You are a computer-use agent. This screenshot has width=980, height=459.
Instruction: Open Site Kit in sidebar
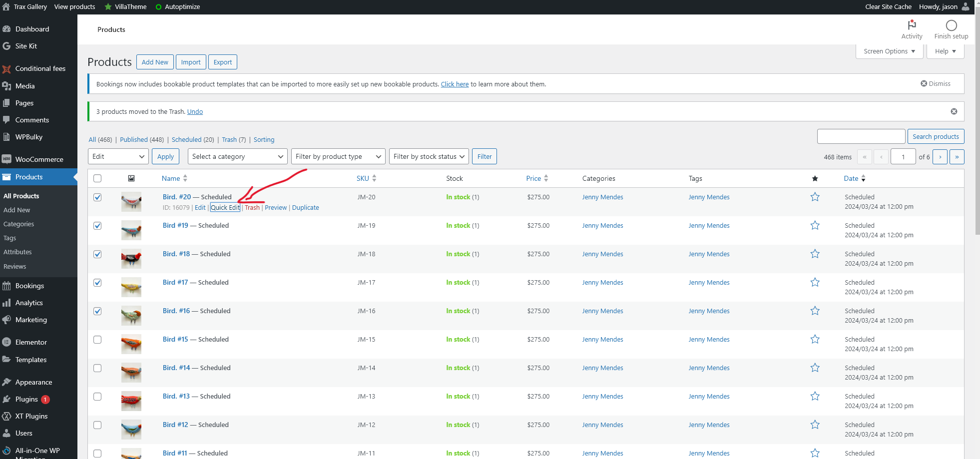(26, 46)
